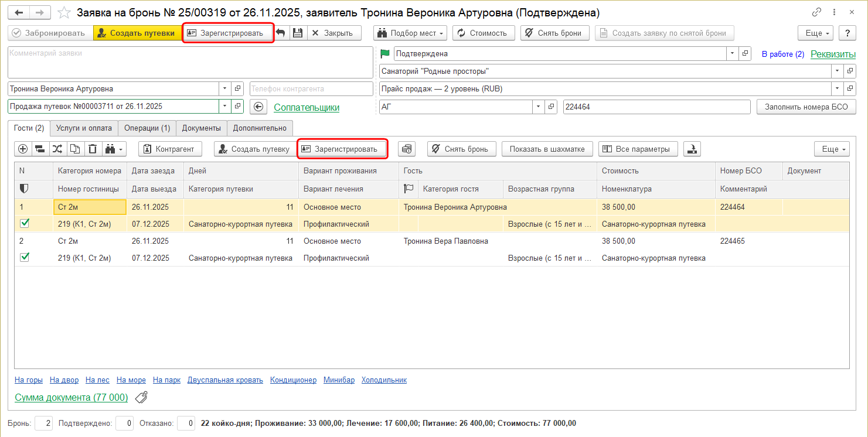
Task: Expand the Санаторий "Родные просторы" dropdown
Action: click(836, 71)
